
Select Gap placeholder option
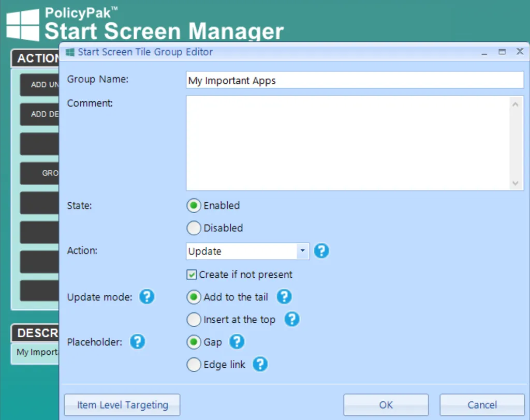point(194,342)
